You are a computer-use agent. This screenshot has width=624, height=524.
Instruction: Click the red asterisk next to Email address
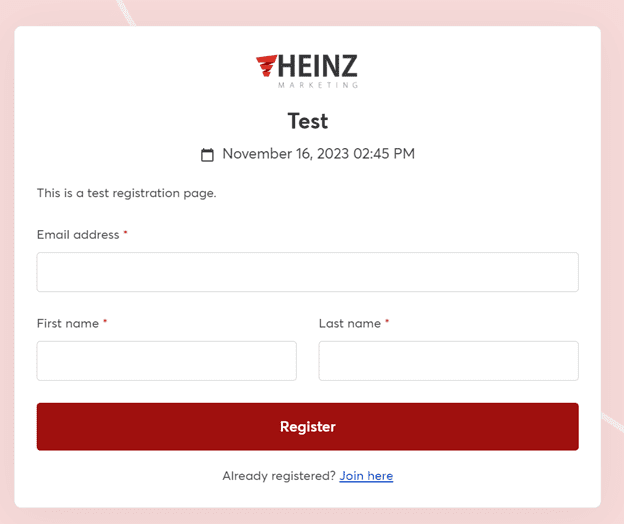click(x=126, y=234)
